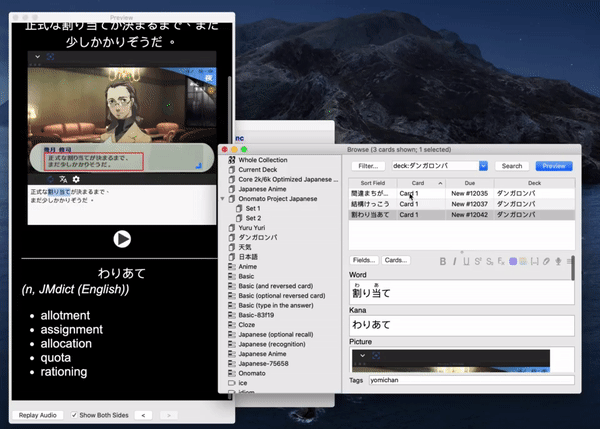Toggle Show Both Sides checkbox

74,415
